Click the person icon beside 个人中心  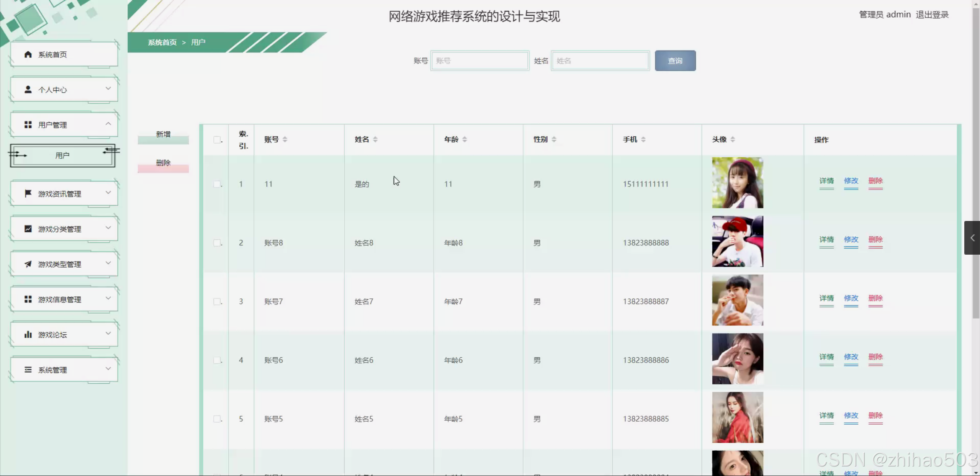28,90
